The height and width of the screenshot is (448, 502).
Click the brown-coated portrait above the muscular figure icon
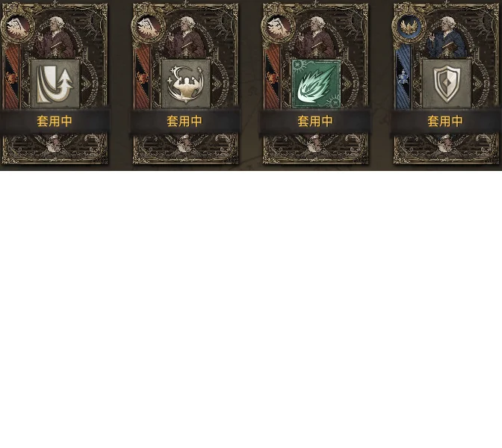(x=186, y=37)
